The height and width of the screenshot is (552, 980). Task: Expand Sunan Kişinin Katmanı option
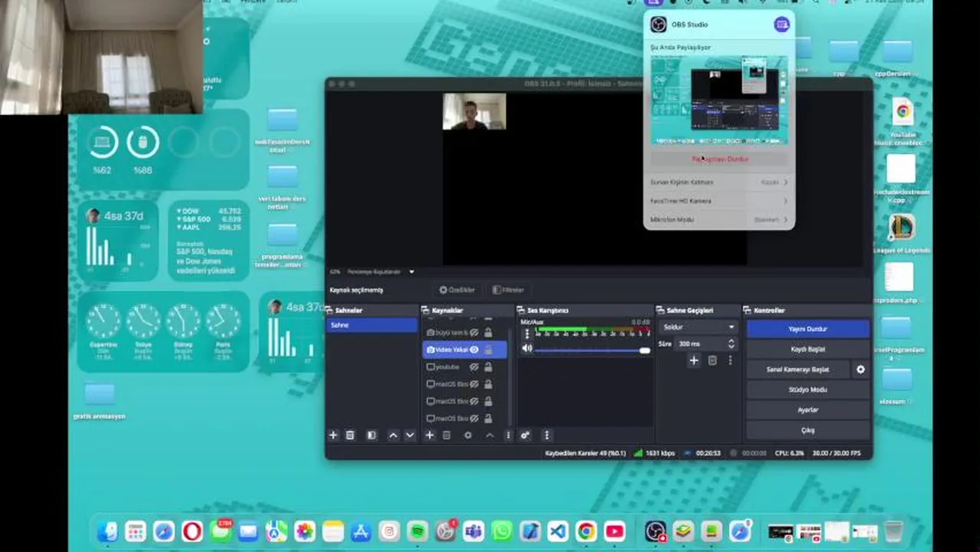pyautogui.click(x=719, y=182)
